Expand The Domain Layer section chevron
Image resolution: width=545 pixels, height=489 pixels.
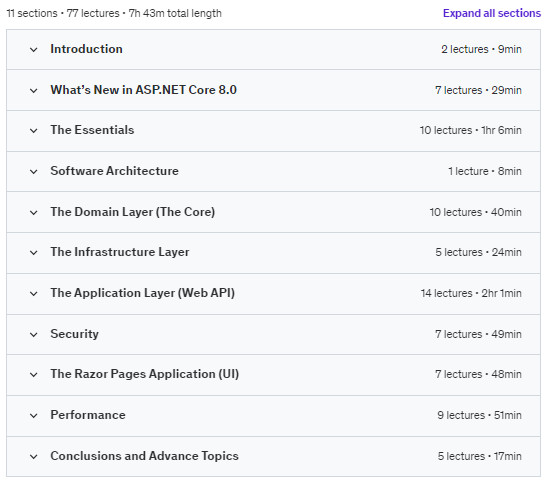click(34, 212)
